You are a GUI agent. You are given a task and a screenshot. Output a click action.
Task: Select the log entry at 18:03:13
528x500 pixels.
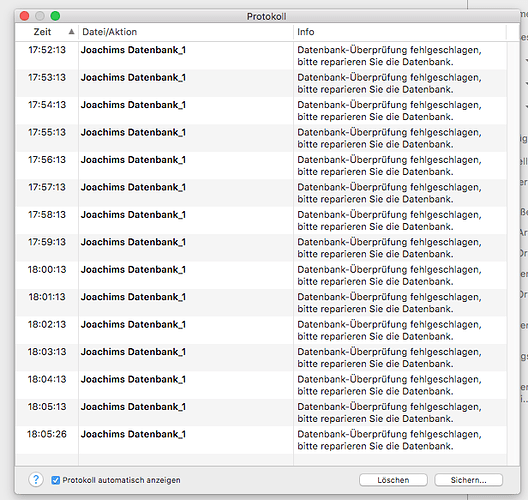point(261,358)
